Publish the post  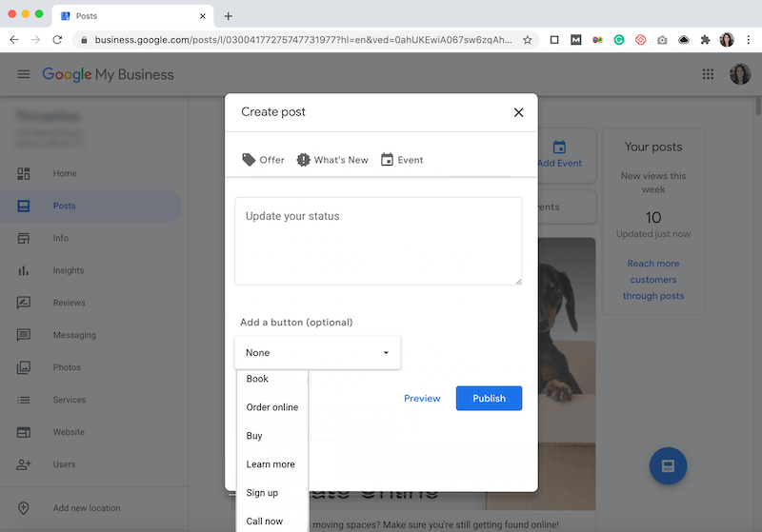tap(489, 398)
